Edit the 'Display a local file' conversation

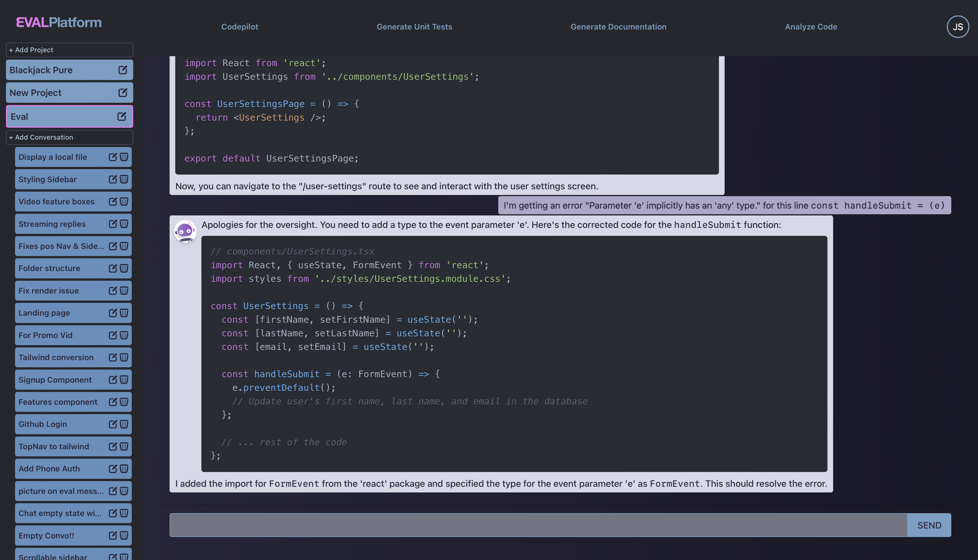point(113,157)
